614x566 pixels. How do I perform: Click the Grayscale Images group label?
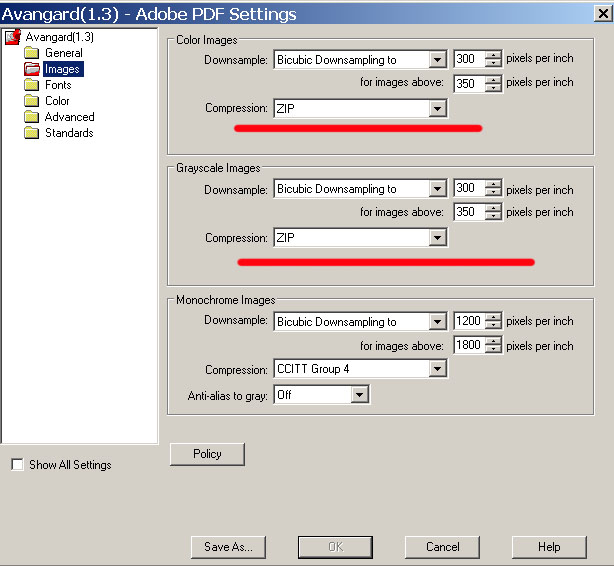click(218, 168)
